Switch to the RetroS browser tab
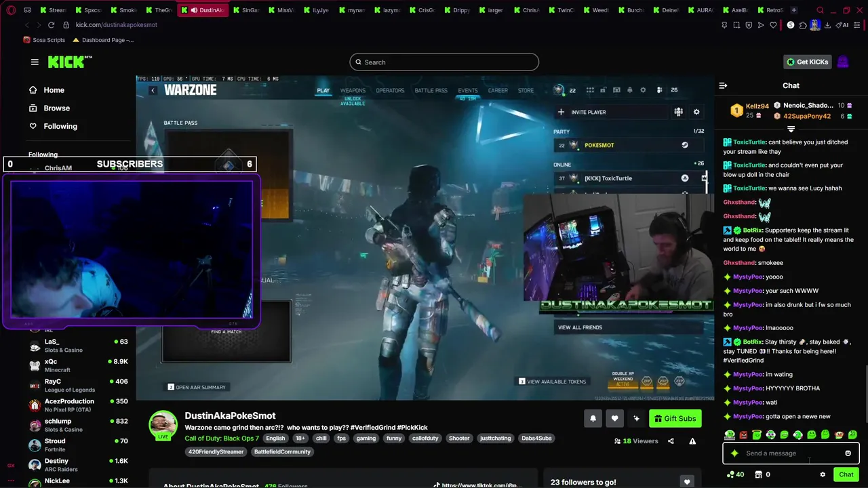The image size is (868, 488). tap(770, 10)
